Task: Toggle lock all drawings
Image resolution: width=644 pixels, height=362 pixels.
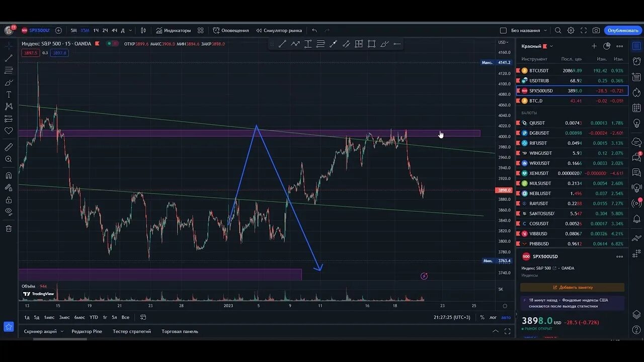Action: click(9, 200)
